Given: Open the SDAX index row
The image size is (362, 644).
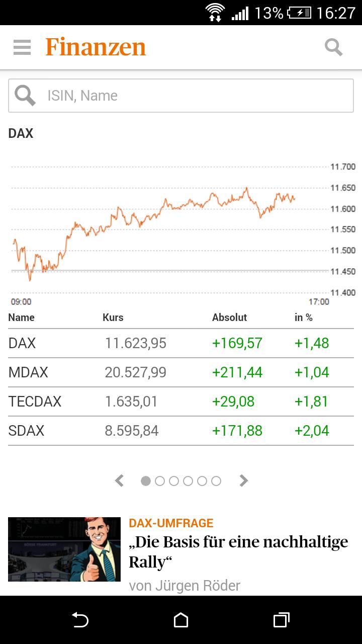Looking at the screenshot, I should click(x=181, y=431).
